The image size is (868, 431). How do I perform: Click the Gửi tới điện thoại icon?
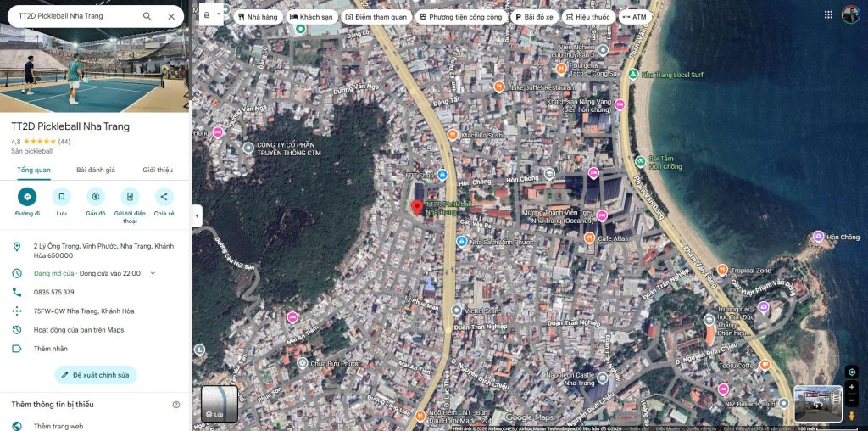click(130, 197)
